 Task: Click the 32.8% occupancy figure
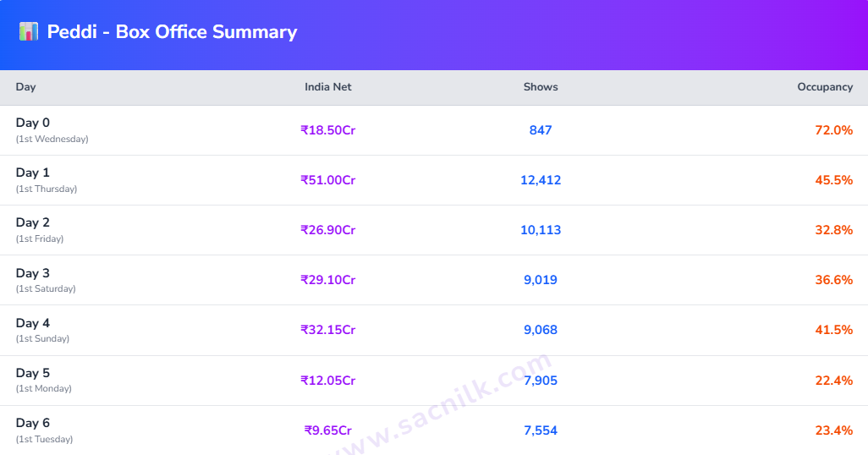coord(833,230)
